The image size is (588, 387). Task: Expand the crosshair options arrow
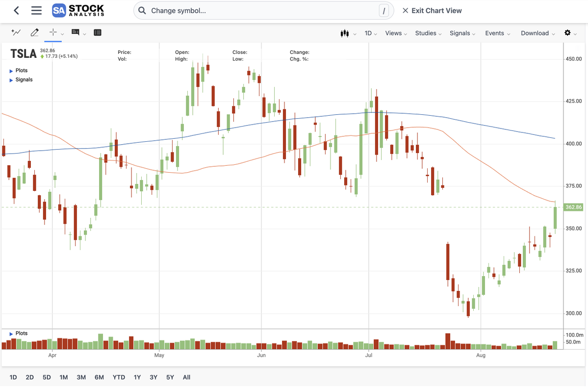[62, 34]
